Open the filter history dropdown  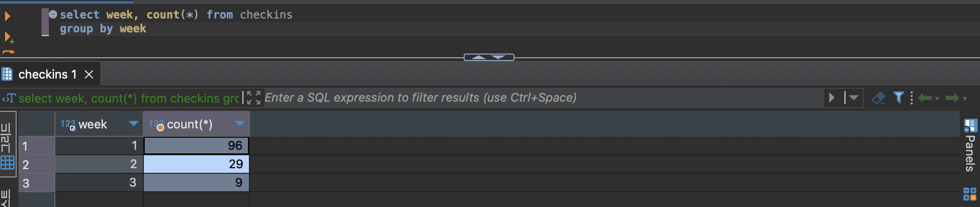pyautogui.click(x=854, y=97)
